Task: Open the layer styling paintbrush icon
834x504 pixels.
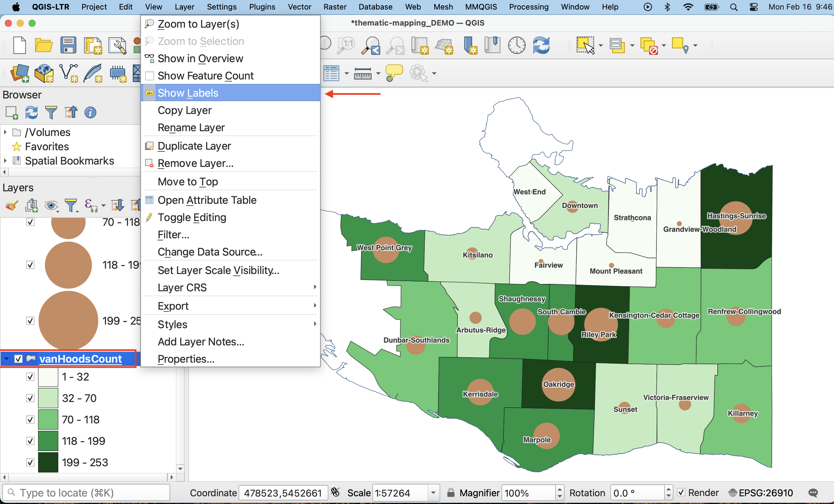Action: (x=12, y=205)
